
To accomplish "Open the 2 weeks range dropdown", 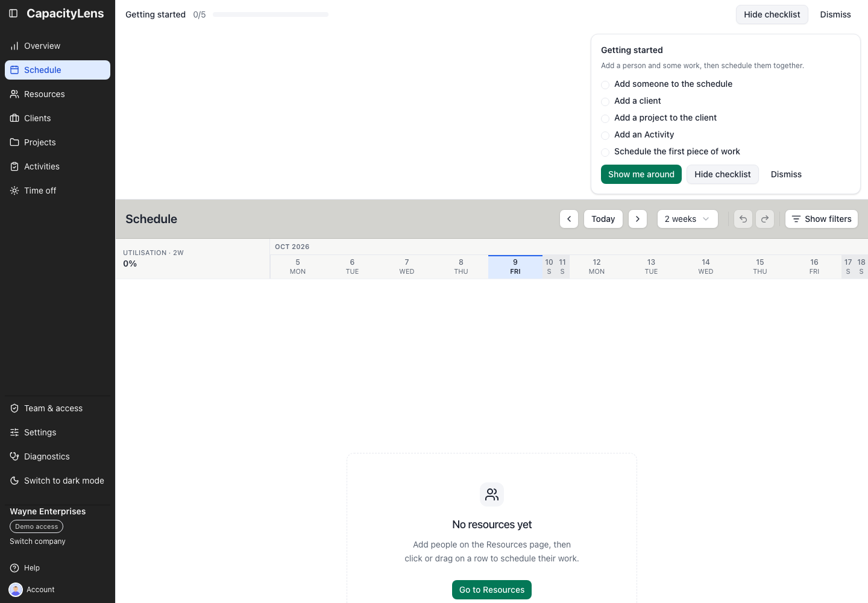I will (x=688, y=219).
